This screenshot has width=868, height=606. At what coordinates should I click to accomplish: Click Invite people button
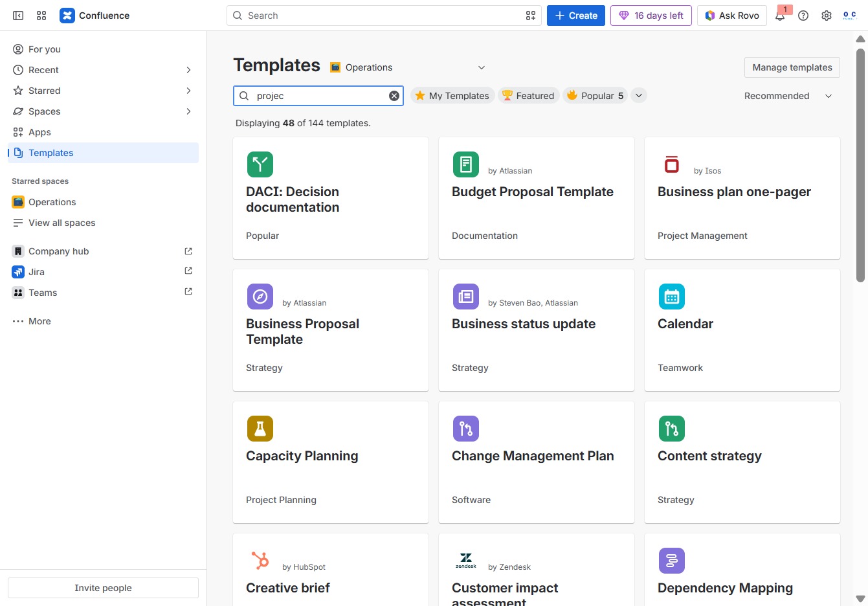(104, 588)
